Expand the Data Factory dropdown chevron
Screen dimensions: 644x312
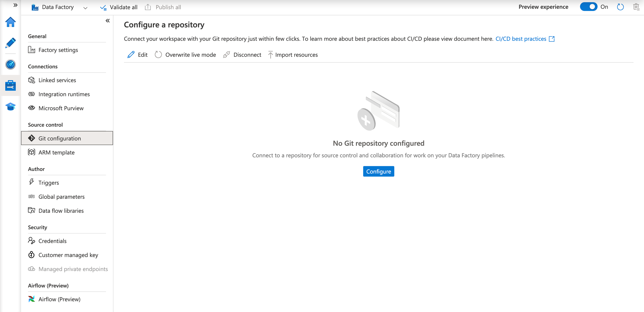click(85, 8)
